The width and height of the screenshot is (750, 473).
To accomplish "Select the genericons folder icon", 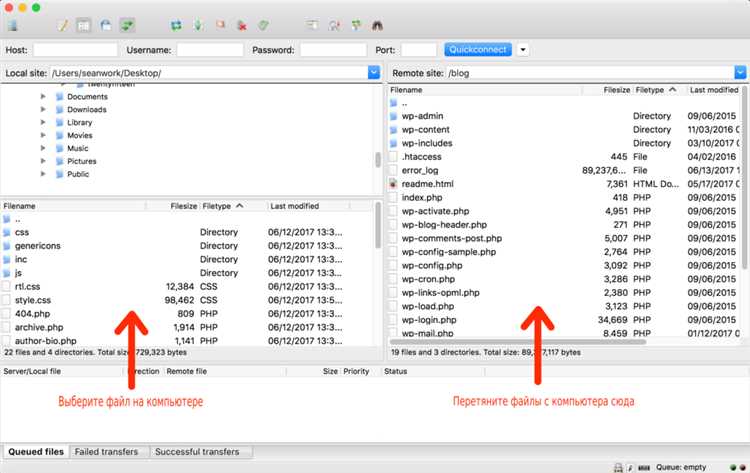I will tap(7, 246).
